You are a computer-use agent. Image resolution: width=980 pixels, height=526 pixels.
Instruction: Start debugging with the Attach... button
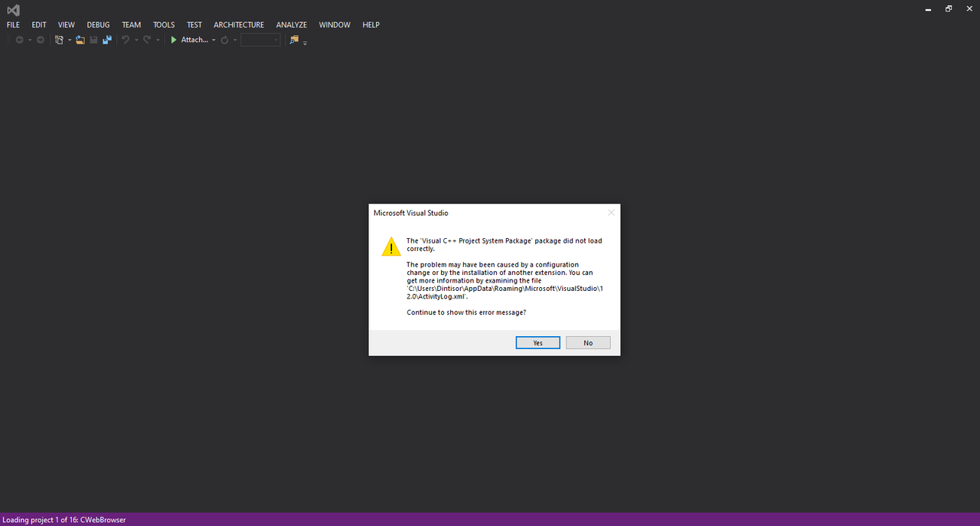[189, 40]
